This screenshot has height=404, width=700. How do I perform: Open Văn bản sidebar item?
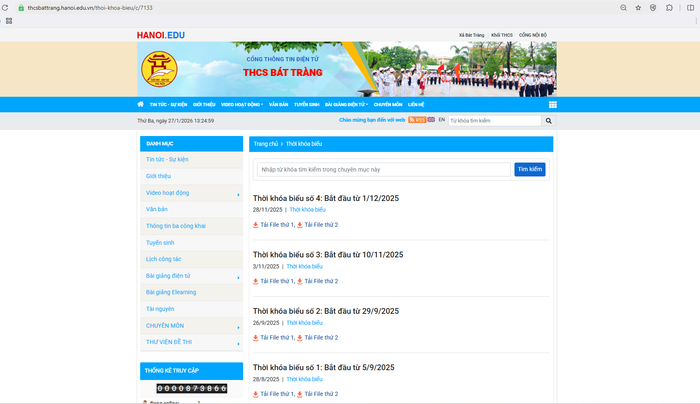click(x=157, y=209)
